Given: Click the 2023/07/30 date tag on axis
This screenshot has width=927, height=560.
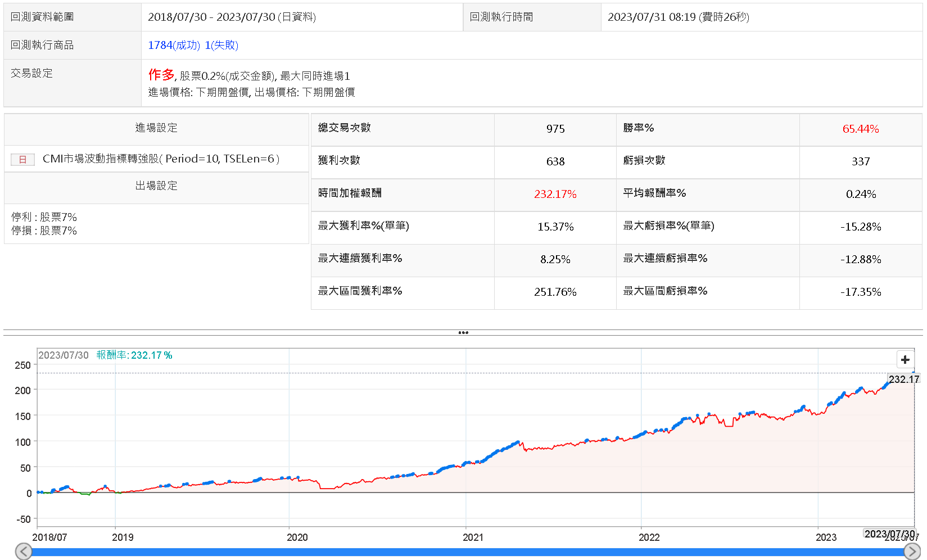Looking at the screenshot, I should coord(889,534).
